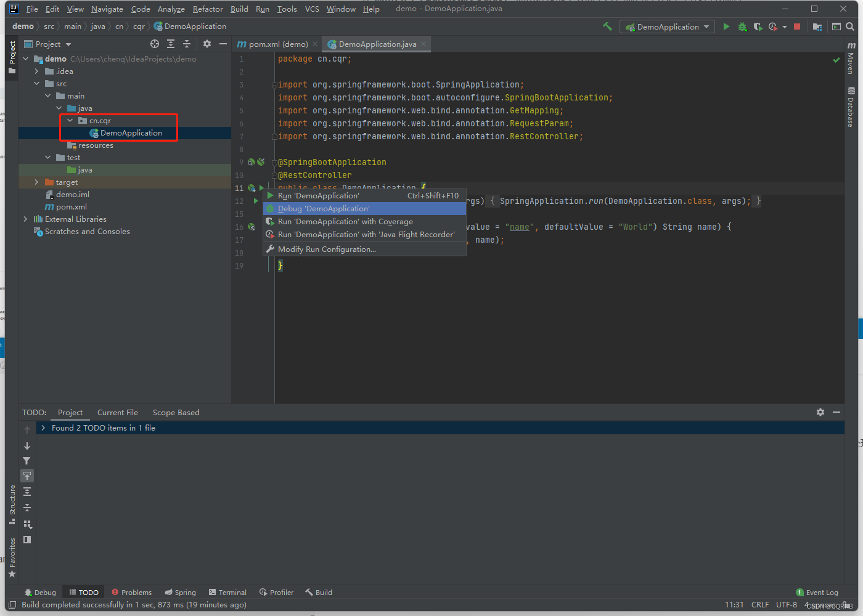Open the Terminal tool window
The image size is (863, 616).
click(227, 592)
